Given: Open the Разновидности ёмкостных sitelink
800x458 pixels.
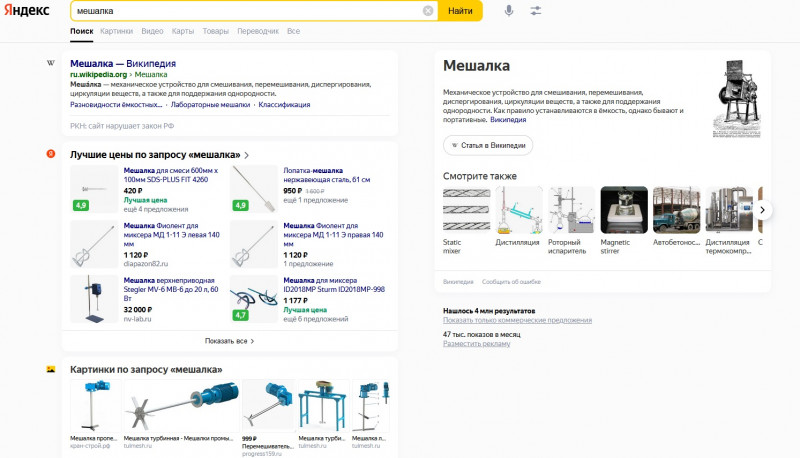Looking at the screenshot, I should click(116, 105).
